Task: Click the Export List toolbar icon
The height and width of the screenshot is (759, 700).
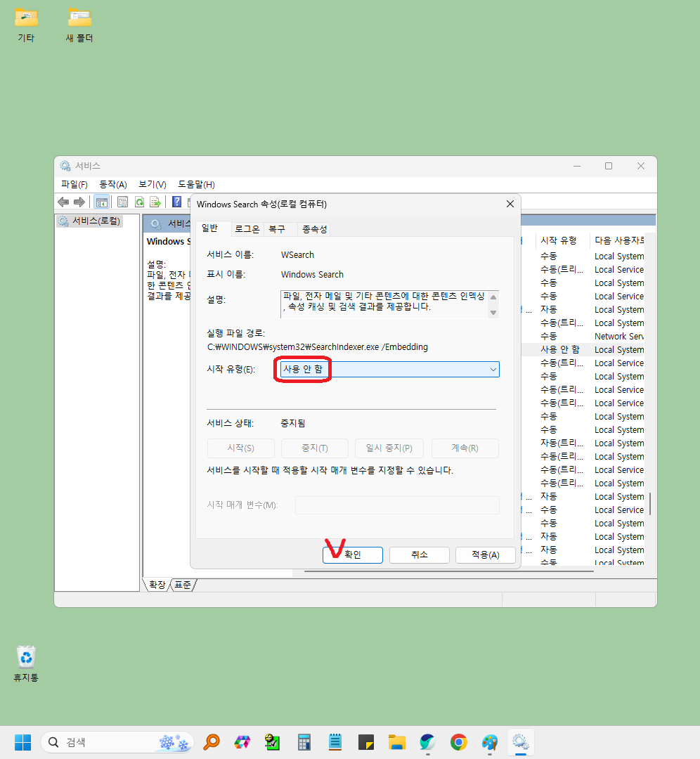Action: click(x=155, y=202)
